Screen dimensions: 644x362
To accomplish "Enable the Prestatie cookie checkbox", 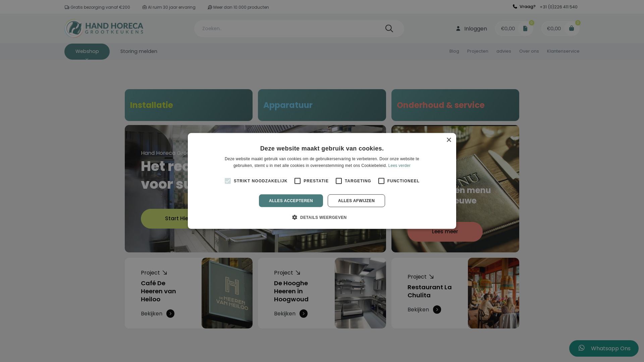I will tap(298, 181).
